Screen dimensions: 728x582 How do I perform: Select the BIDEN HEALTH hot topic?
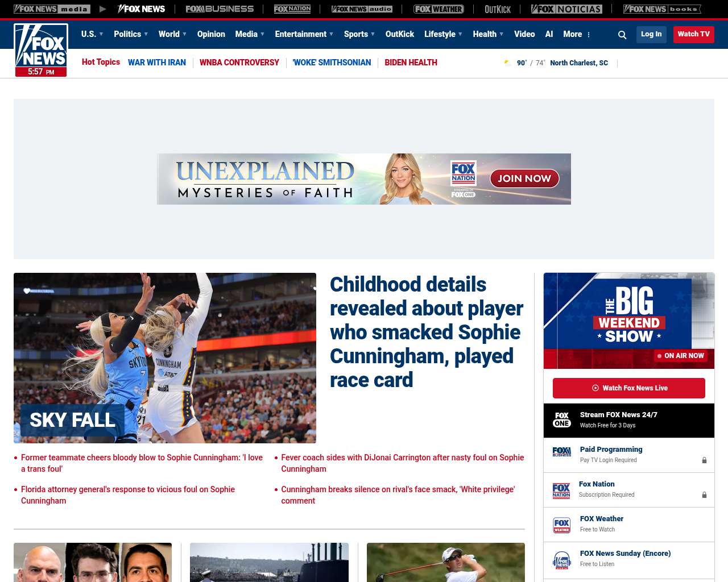(x=411, y=63)
